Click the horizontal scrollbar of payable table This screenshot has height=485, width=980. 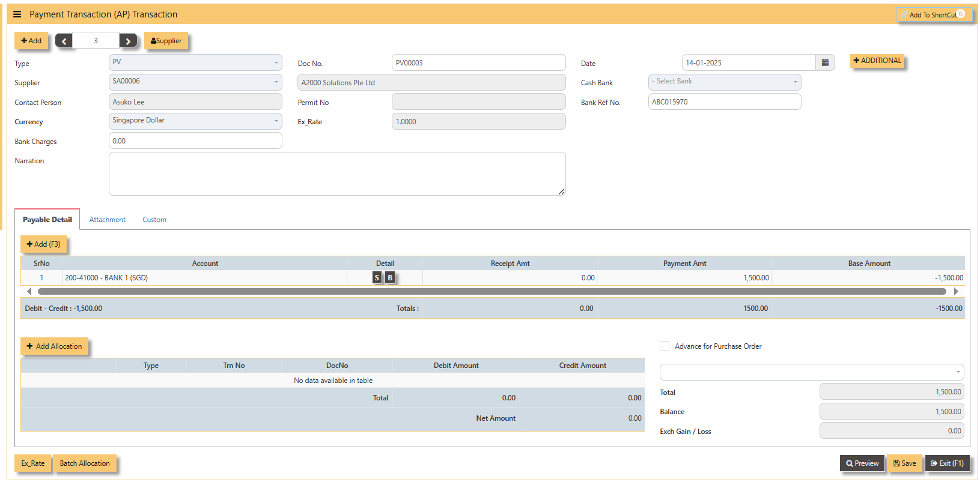click(492, 292)
